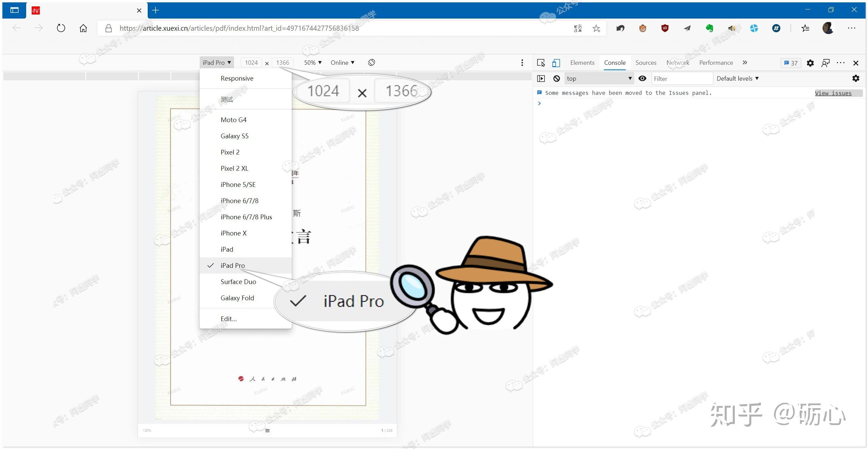Select iPad Pro checked device entry
Image resolution: width=868 pixels, height=449 pixels.
(233, 265)
